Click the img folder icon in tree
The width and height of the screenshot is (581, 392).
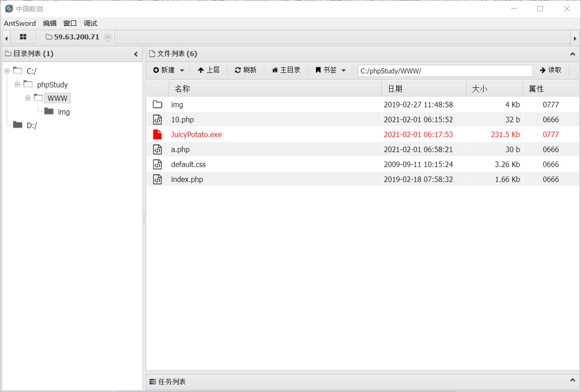(x=49, y=111)
